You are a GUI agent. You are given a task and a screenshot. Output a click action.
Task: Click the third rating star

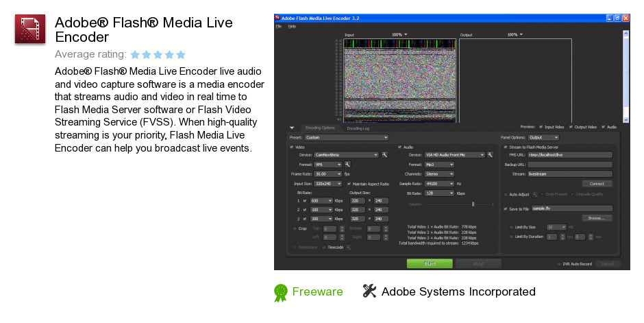click(158, 55)
